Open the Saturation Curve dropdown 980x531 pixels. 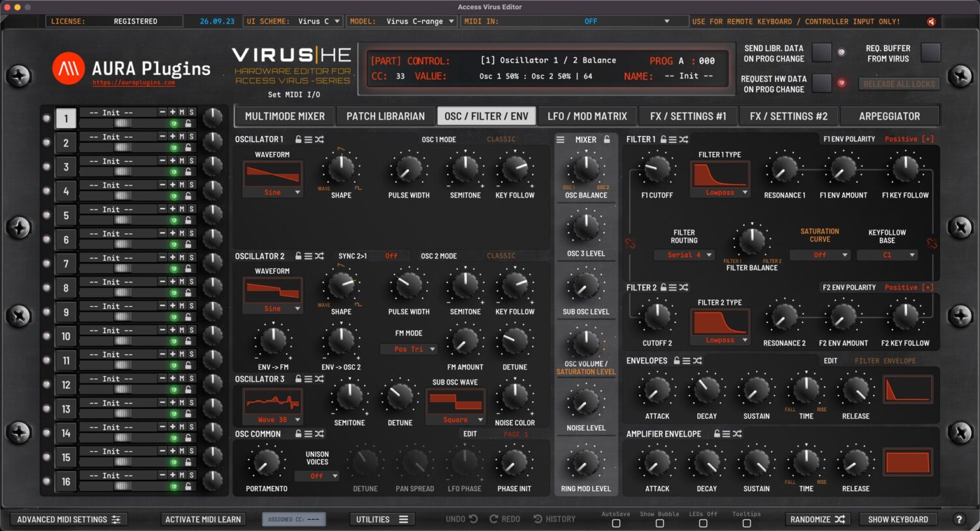pyautogui.click(x=820, y=255)
